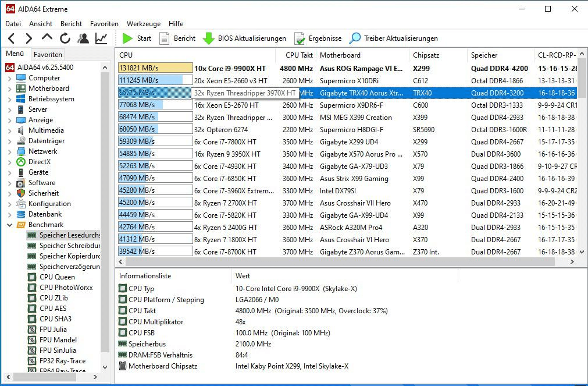Switch to the Menü tab in the sidebar
This screenshot has width=588, height=386.
click(15, 54)
